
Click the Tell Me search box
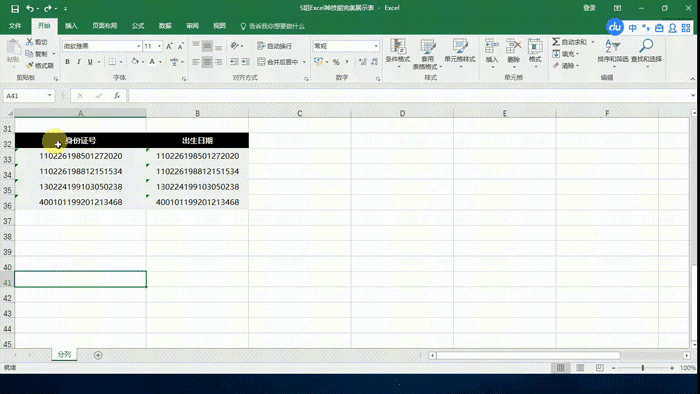[272, 26]
